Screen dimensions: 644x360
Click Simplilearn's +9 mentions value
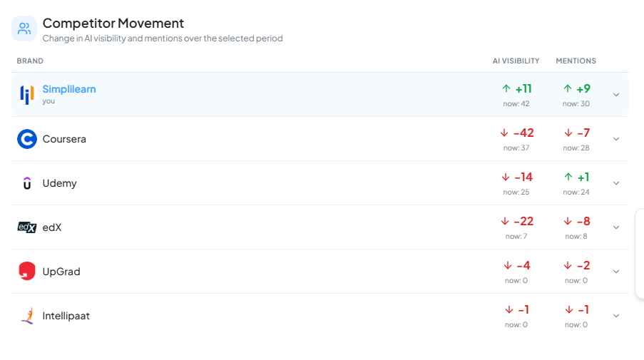click(x=583, y=88)
